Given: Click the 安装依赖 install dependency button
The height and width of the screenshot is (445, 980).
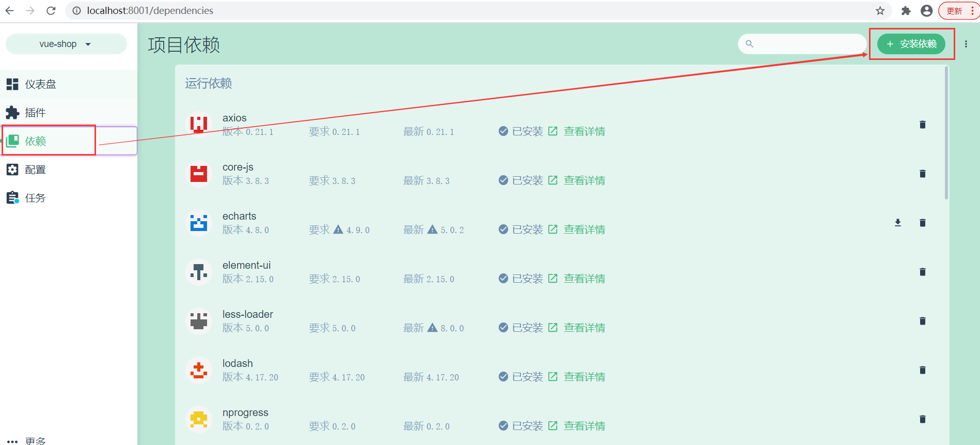Looking at the screenshot, I should [911, 44].
